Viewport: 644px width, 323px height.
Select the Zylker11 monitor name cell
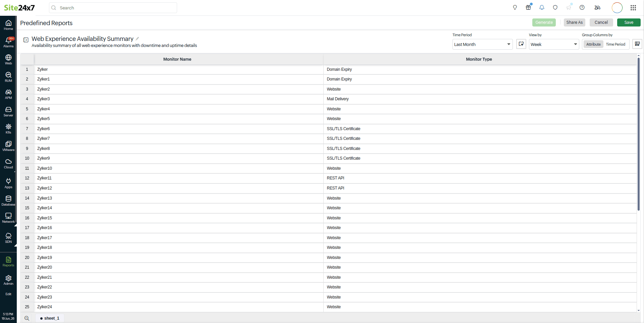[178, 178]
